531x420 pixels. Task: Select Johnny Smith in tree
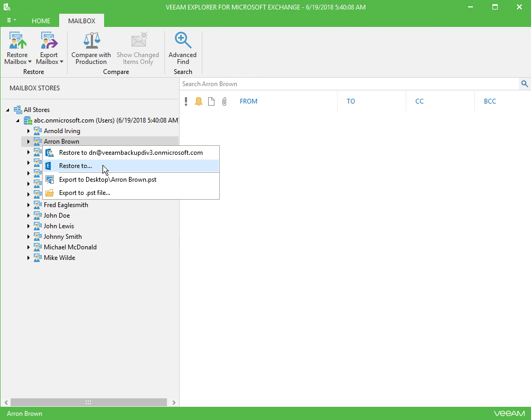(x=63, y=237)
